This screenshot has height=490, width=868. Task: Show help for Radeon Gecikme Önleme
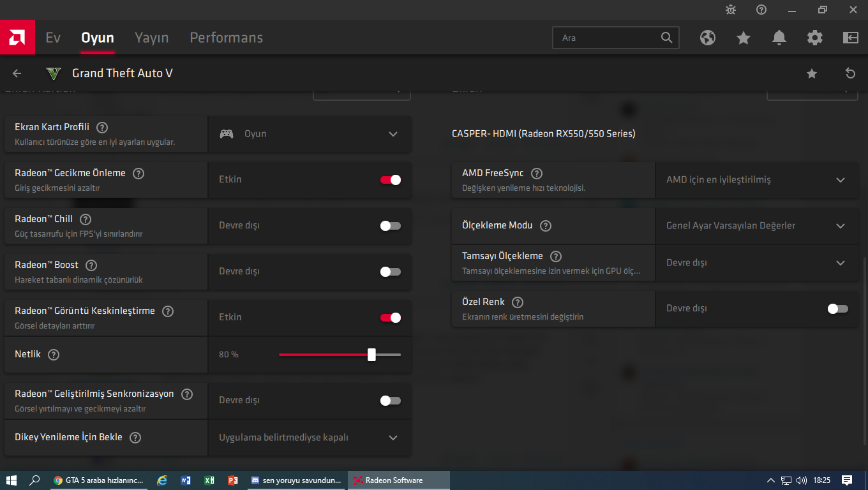click(138, 173)
